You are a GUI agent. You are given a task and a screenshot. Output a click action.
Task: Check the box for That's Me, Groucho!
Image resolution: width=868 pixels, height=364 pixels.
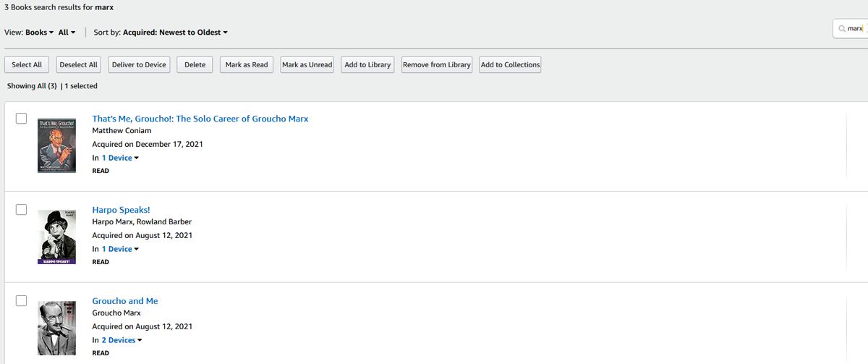pyautogui.click(x=22, y=119)
